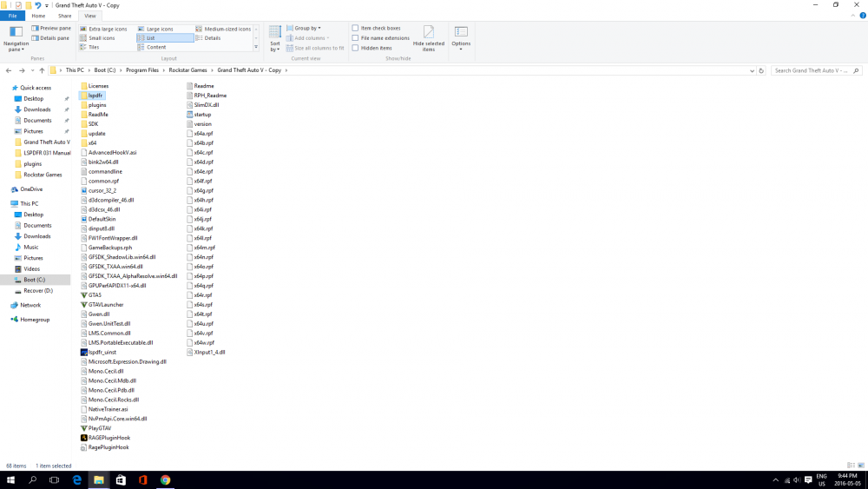Image resolution: width=868 pixels, height=489 pixels.
Task: Show hidden system tray icons
Action: (775, 480)
